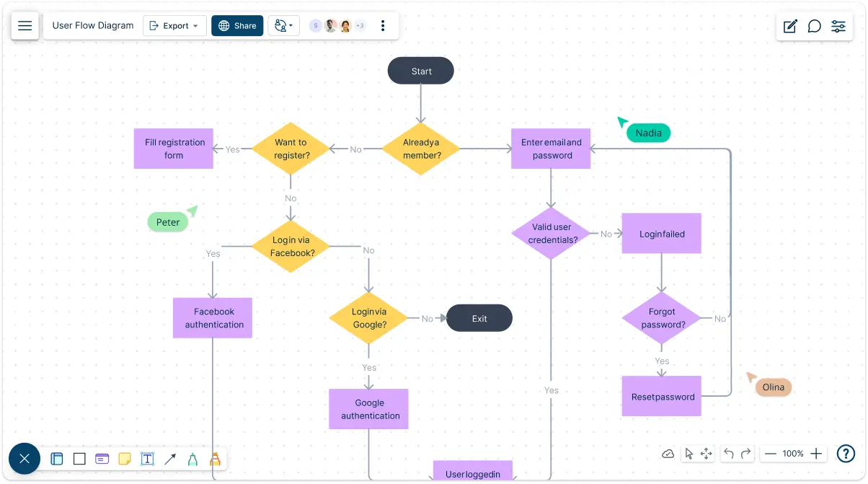This screenshot has height=484, width=868.
Task: Click the Share button
Action: [237, 26]
